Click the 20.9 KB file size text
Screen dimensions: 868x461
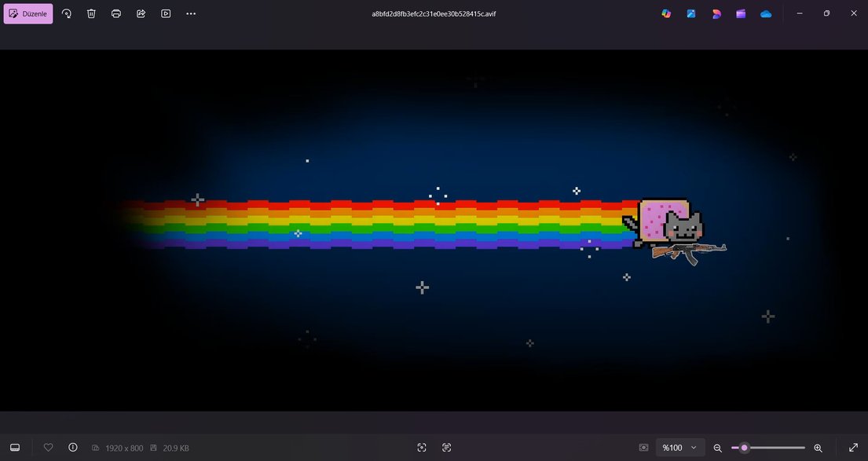coord(175,448)
